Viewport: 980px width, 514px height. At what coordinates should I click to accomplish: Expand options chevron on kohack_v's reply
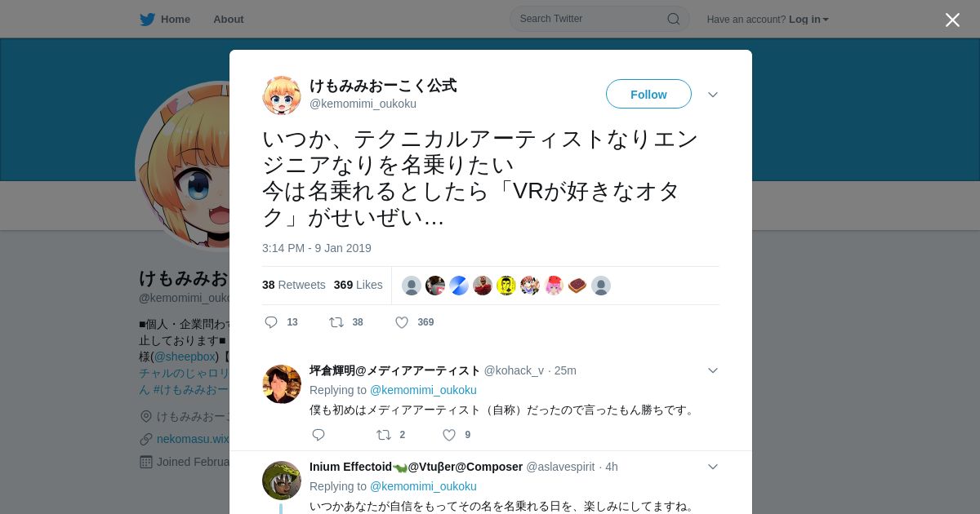click(x=713, y=370)
